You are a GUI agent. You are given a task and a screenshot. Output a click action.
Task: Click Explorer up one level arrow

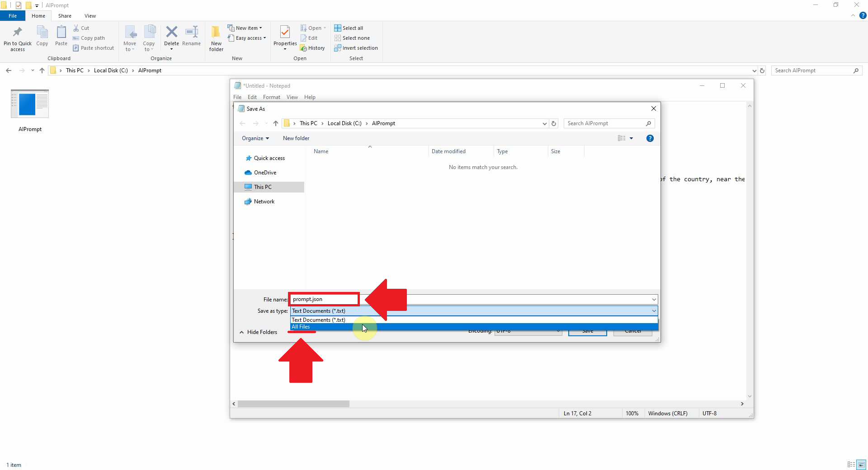point(42,70)
